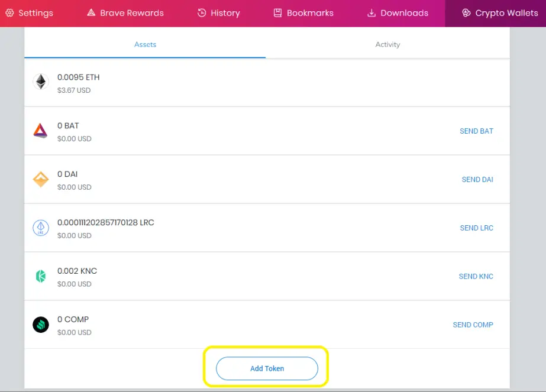The width and height of the screenshot is (546, 392).
Task: Click the SEND BAT link
Action: click(x=476, y=131)
